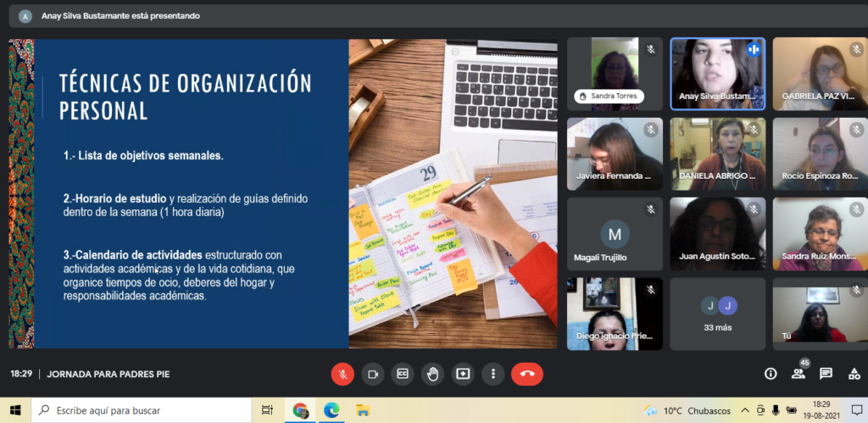Open the chat panel icon
This screenshot has width=868, height=423.
click(826, 374)
